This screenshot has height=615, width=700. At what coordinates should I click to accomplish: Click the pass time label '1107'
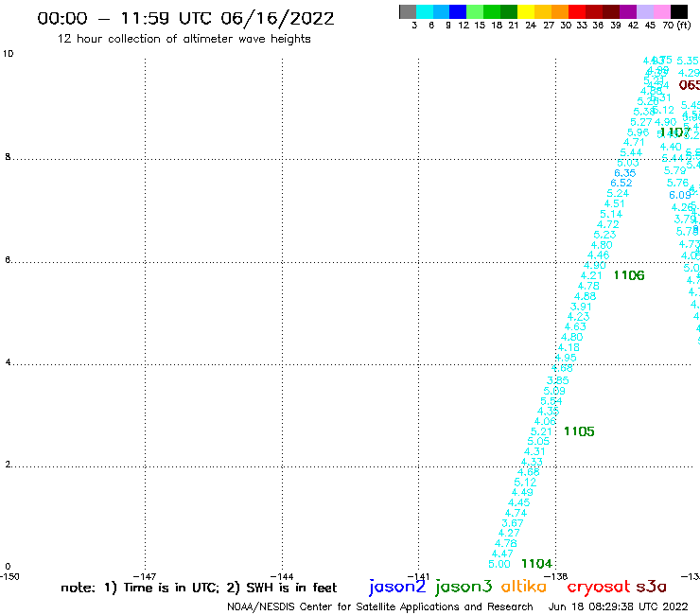tap(674, 132)
